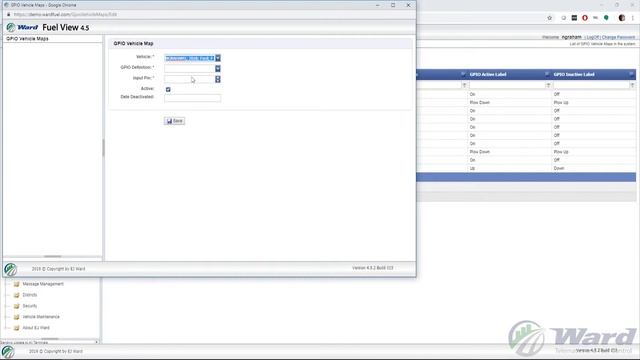Screen dimensions: 640x360
Task: Click the green extension icon in Chrome toolbar
Action: click(606, 18)
